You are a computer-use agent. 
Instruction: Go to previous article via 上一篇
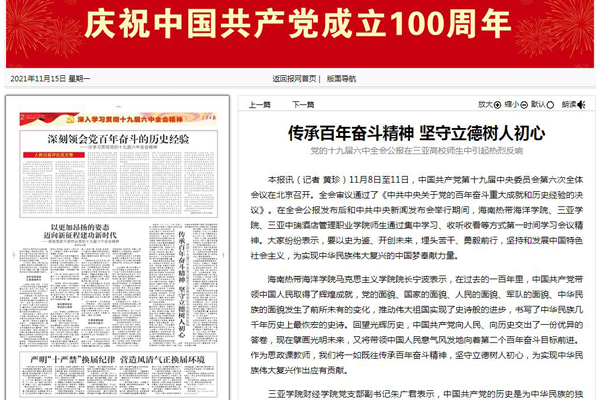[x=259, y=103]
